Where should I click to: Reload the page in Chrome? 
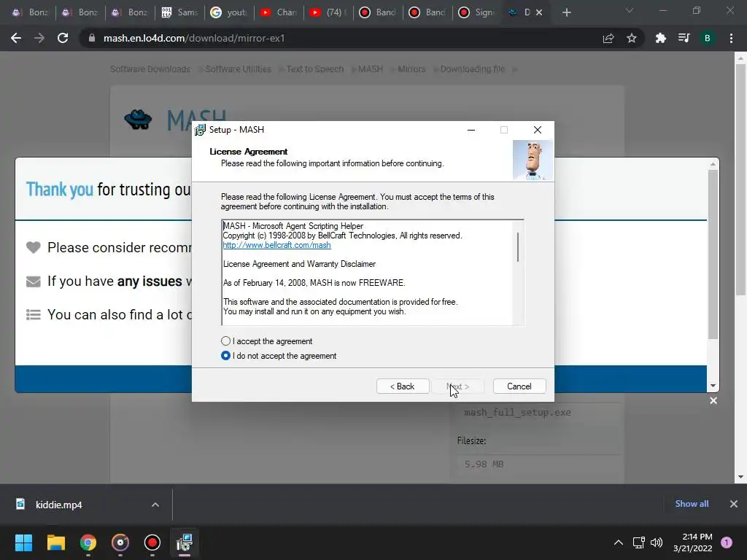coord(63,38)
